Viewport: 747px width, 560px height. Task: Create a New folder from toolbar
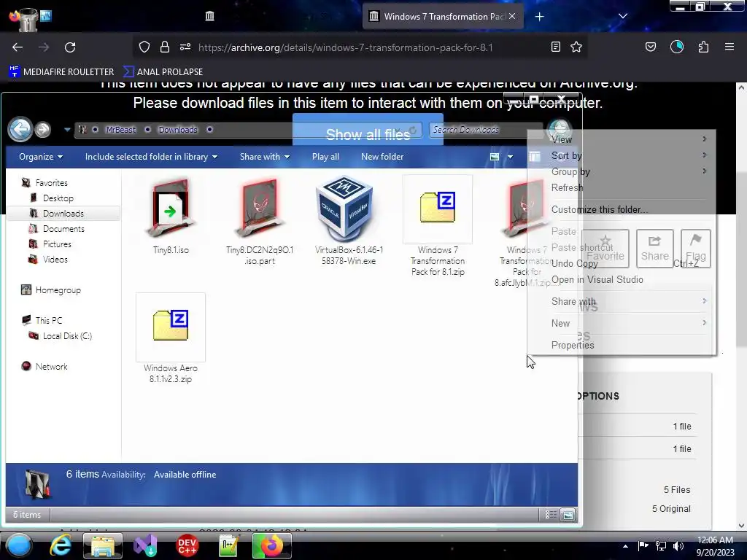pyautogui.click(x=382, y=157)
